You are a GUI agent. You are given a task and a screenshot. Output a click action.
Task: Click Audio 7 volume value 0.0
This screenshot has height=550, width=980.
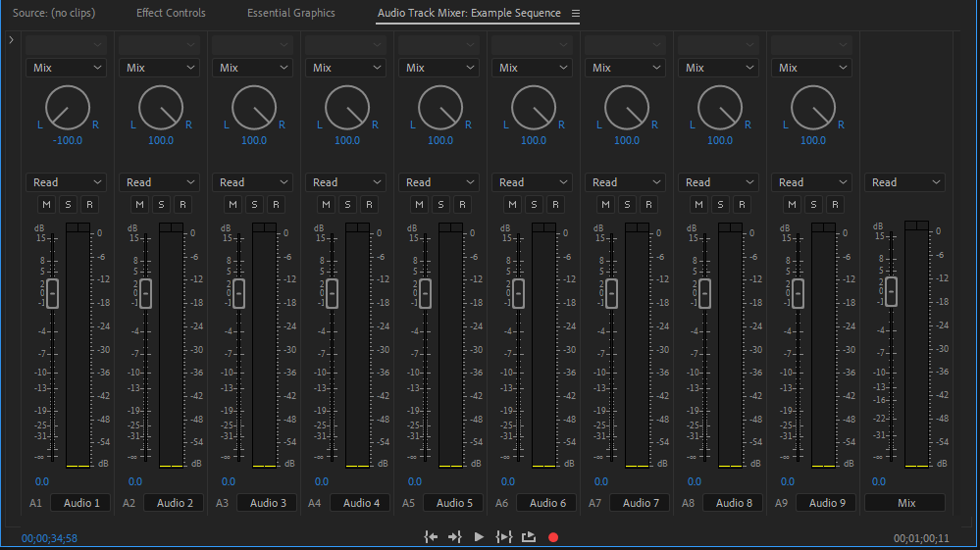(x=601, y=481)
